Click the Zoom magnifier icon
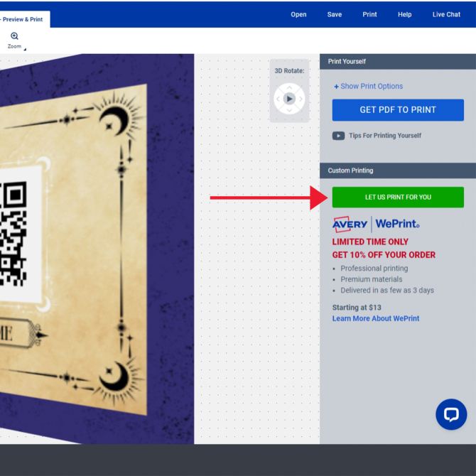The width and height of the screenshot is (476, 476). tap(14, 36)
